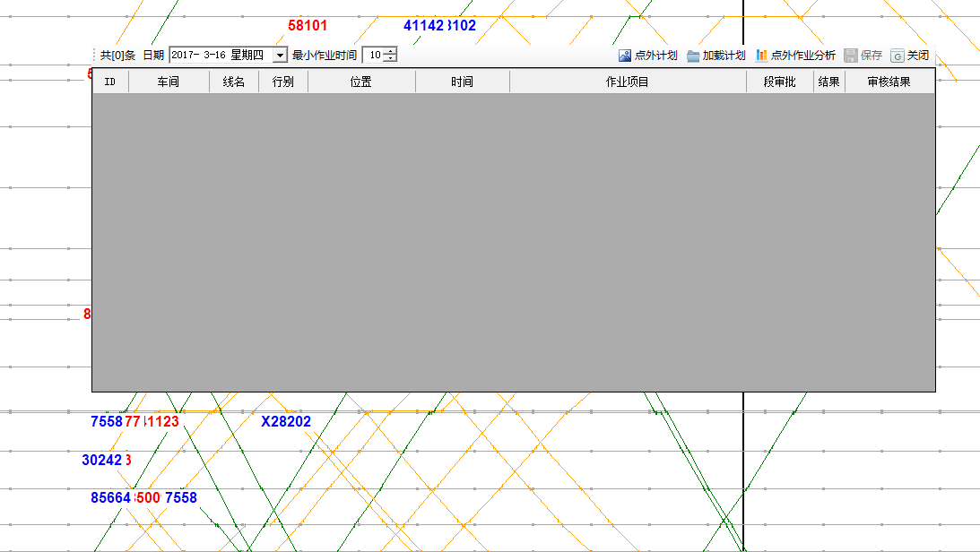Click the 共[0]条 record count label
The image size is (980, 552).
[117, 56]
